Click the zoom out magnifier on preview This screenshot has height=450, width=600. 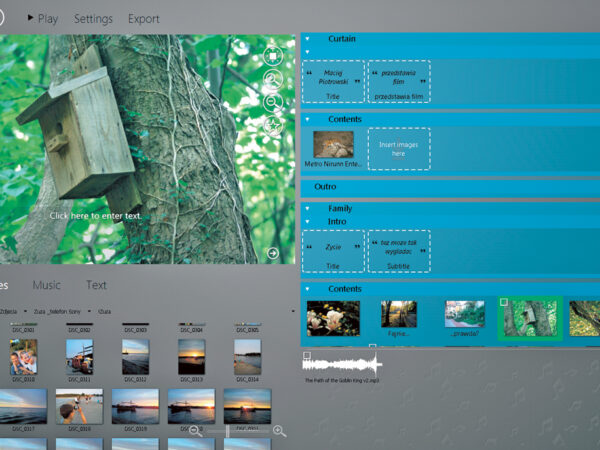point(272,101)
